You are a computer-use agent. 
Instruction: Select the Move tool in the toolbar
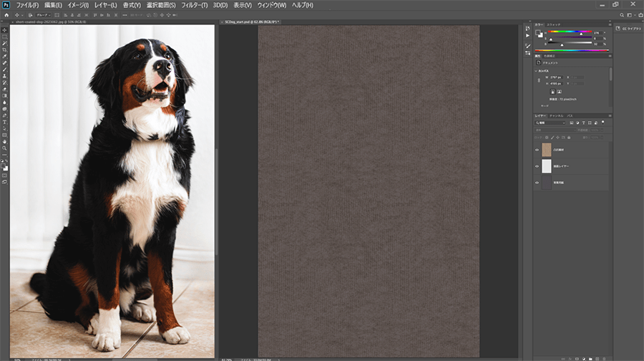click(x=4, y=29)
